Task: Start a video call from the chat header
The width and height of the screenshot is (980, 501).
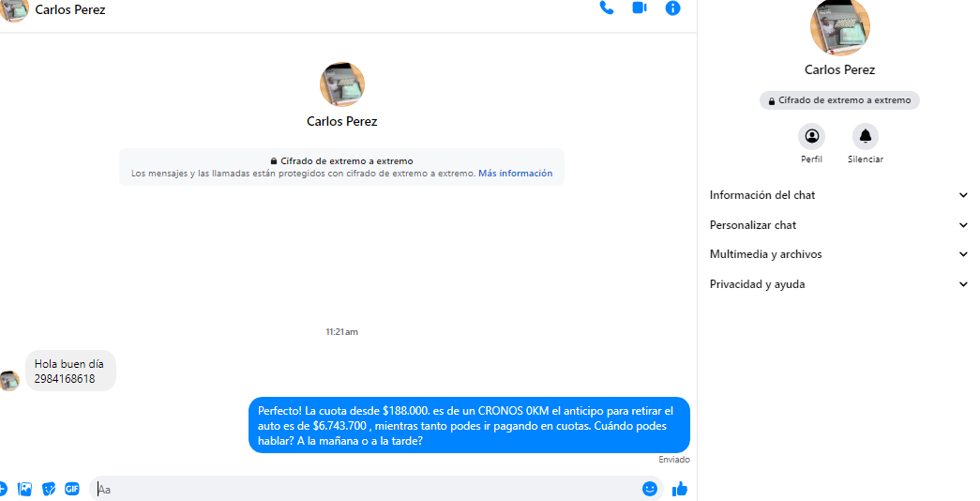Action: [640, 8]
